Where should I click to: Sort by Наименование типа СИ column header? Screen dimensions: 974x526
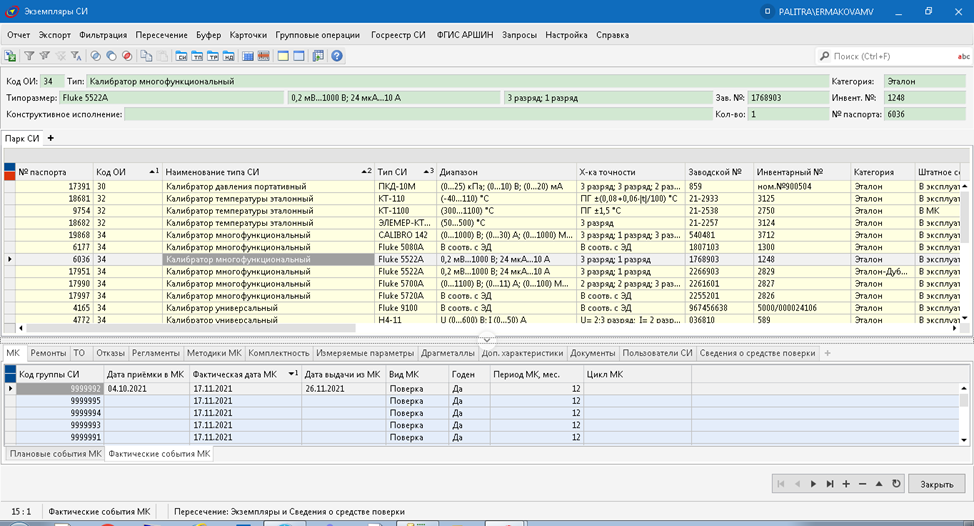pos(268,171)
